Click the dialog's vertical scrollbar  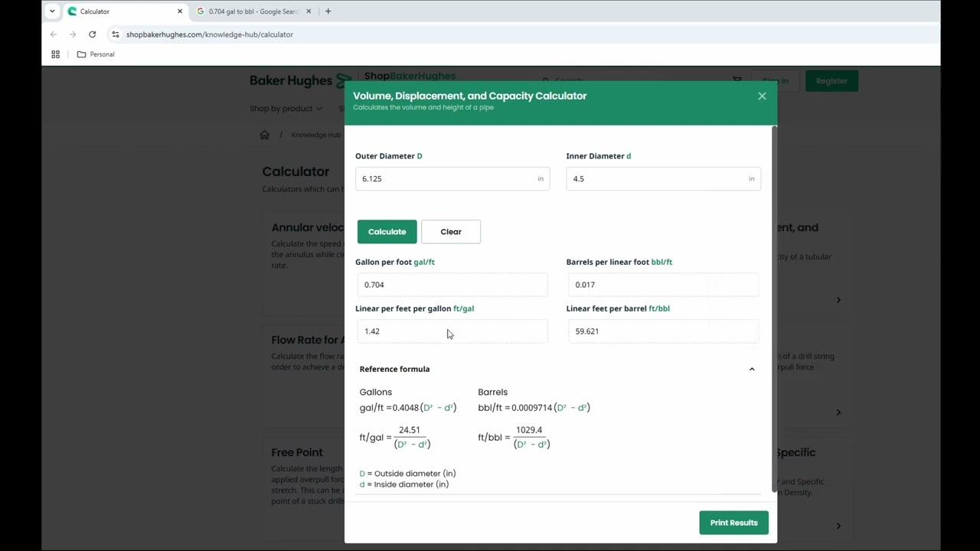[x=774, y=308]
